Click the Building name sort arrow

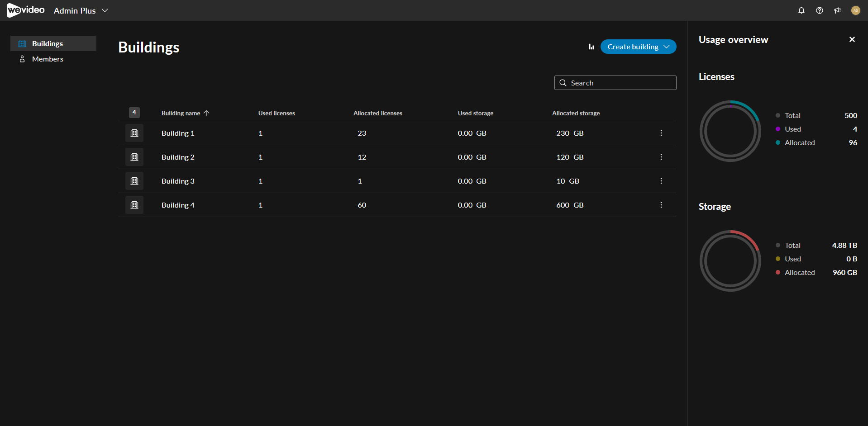point(206,113)
